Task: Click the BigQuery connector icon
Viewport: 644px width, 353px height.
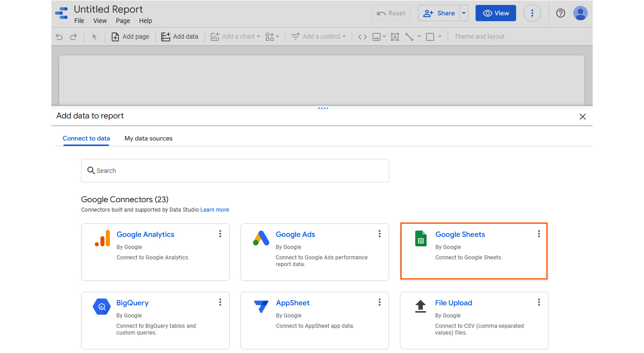Action: coord(102,307)
